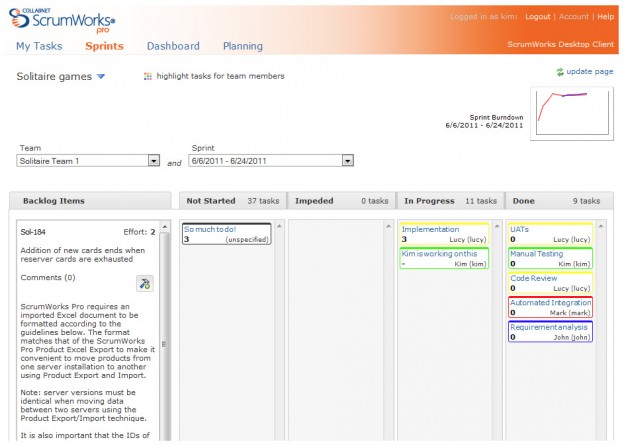The image size is (624, 446).
Task: Go to the Dashboard tab
Action: (x=173, y=46)
